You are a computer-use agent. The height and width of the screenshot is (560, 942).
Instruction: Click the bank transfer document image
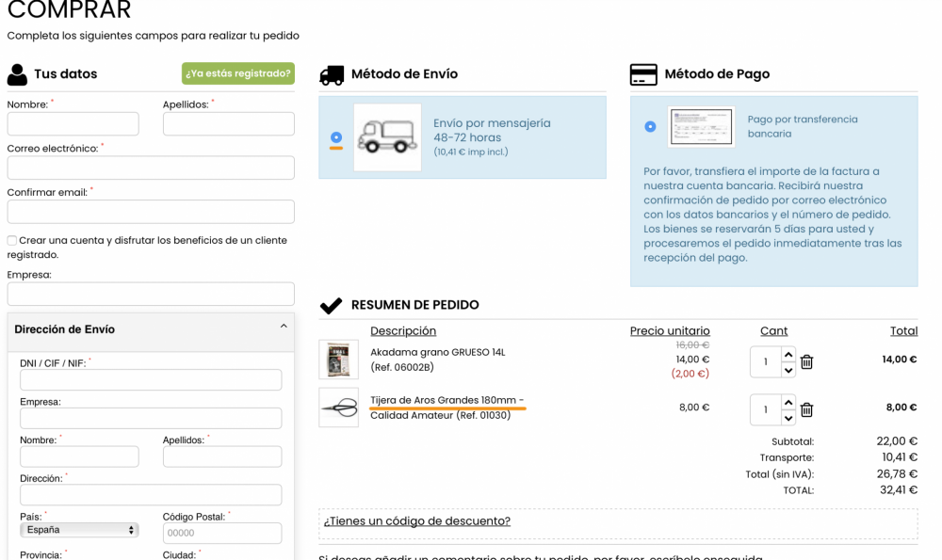click(x=701, y=127)
